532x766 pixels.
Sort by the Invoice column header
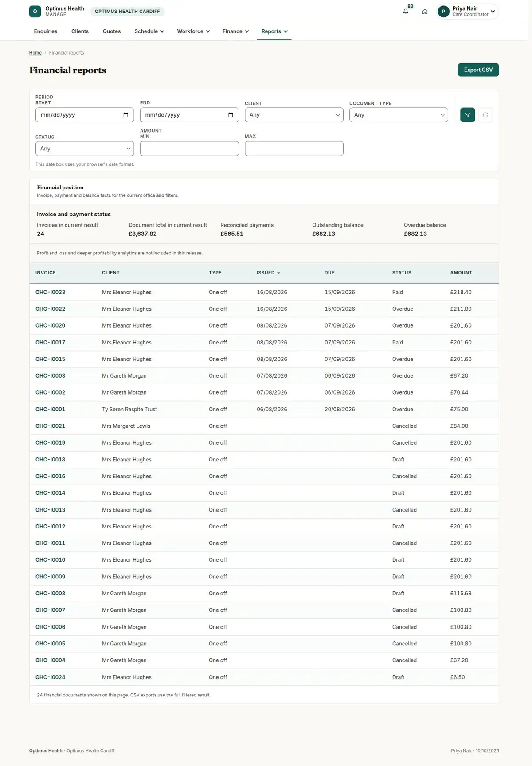tap(46, 273)
